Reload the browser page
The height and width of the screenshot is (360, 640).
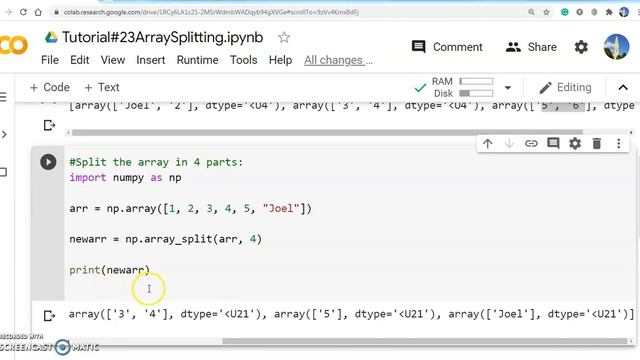pyautogui.click(x=23, y=12)
